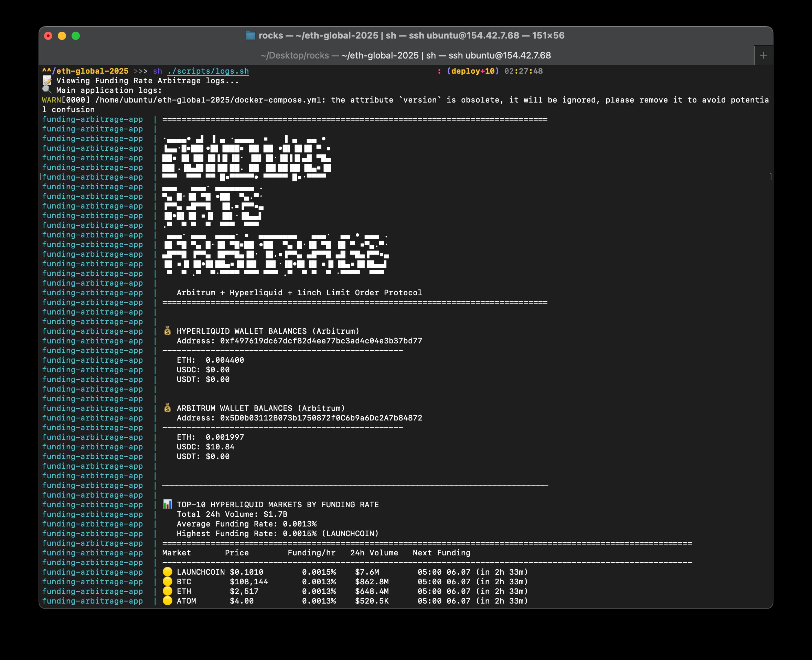
Task: Click the git branch indicator (deploy+10)
Action: pos(473,71)
